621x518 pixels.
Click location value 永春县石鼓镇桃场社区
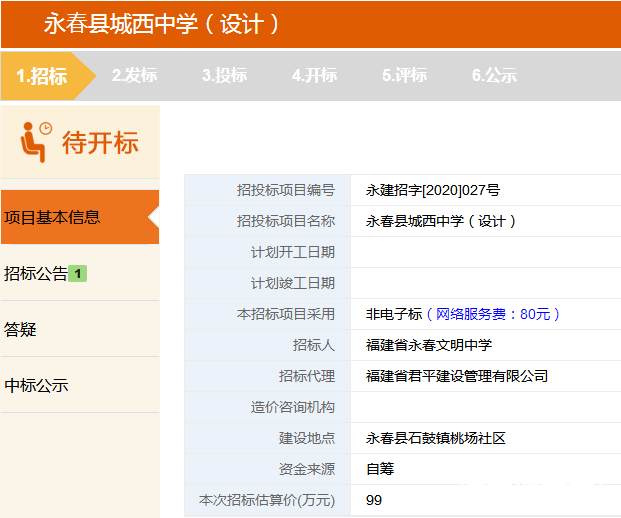tap(436, 438)
